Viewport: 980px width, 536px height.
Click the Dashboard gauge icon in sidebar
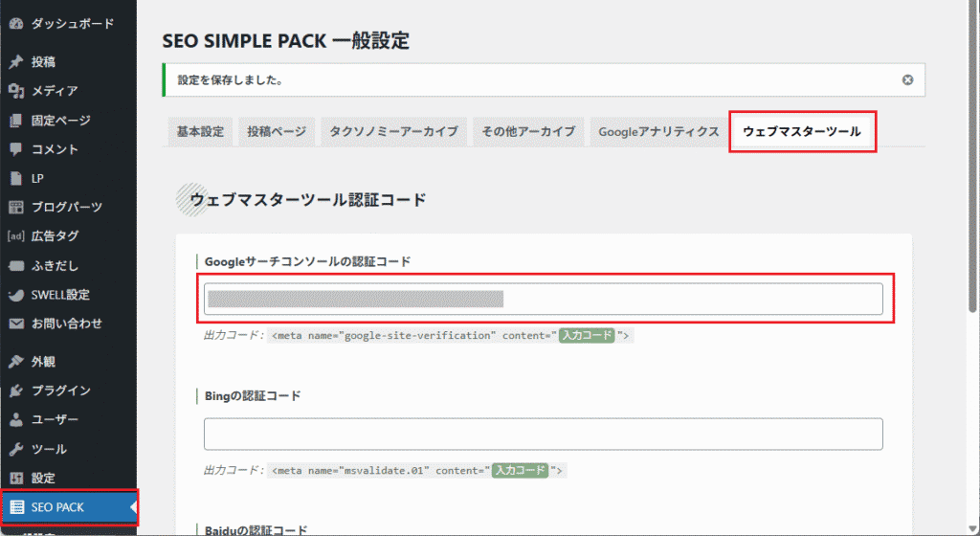[x=16, y=24]
